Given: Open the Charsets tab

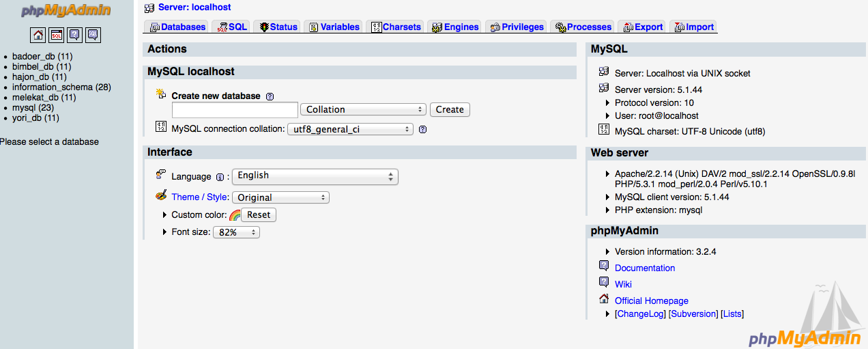Looking at the screenshot, I should tap(395, 27).
